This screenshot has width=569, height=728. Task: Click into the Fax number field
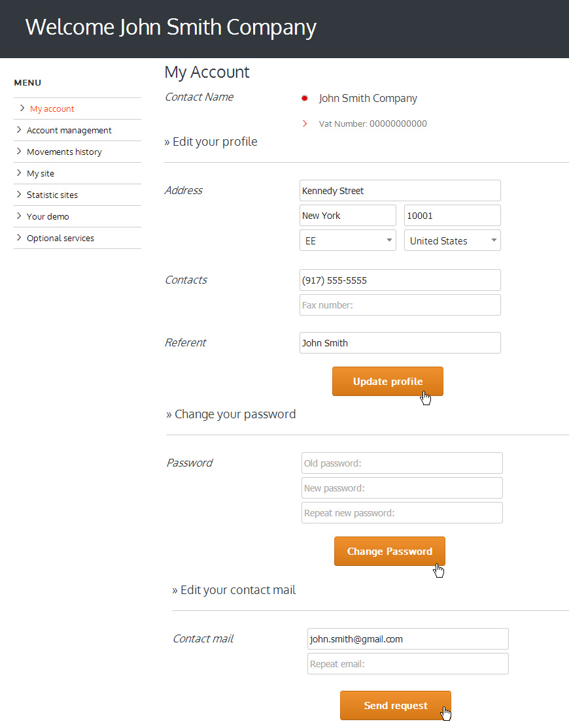point(400,305)
